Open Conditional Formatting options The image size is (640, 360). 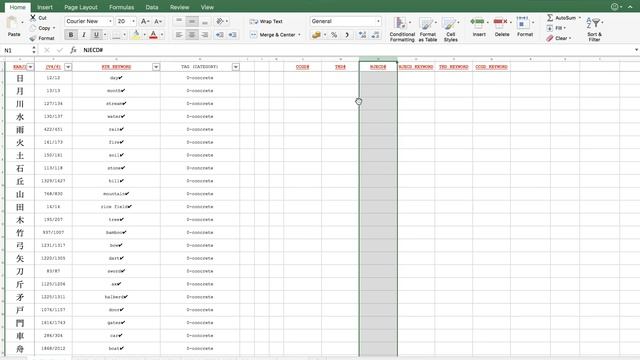tap(402, 29)
